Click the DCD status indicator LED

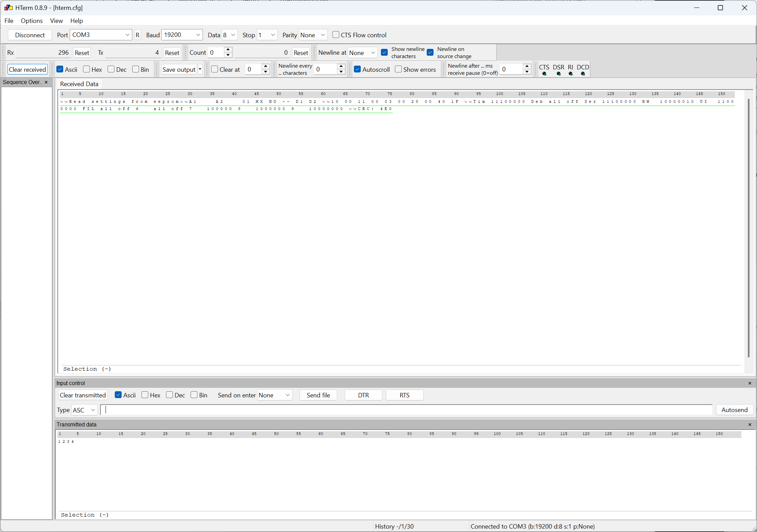[x=583, y=74]
